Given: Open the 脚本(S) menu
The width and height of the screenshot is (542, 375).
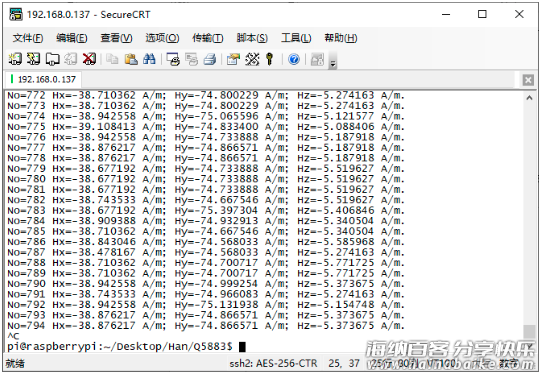Looking at the screenshot, I should point(252,38).
